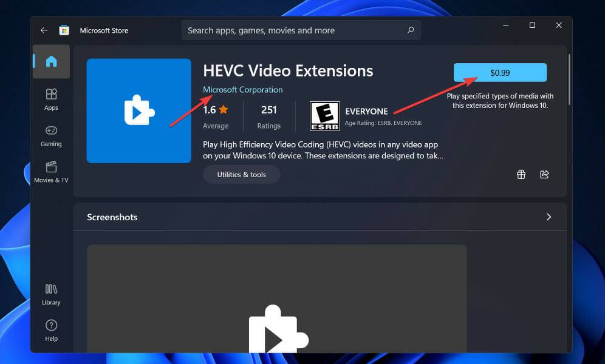
Task: Close the Microsoft Store window
Action: [559, 25]
